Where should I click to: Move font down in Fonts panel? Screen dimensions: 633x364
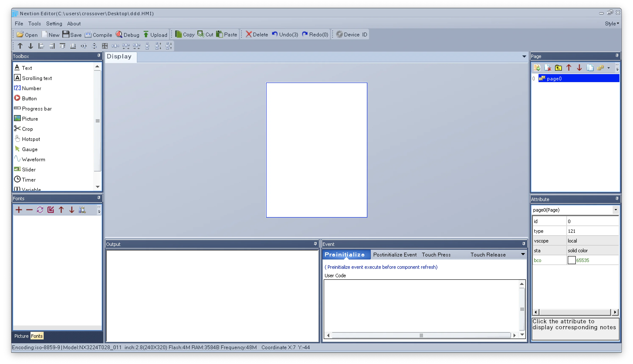coord(72,210)
